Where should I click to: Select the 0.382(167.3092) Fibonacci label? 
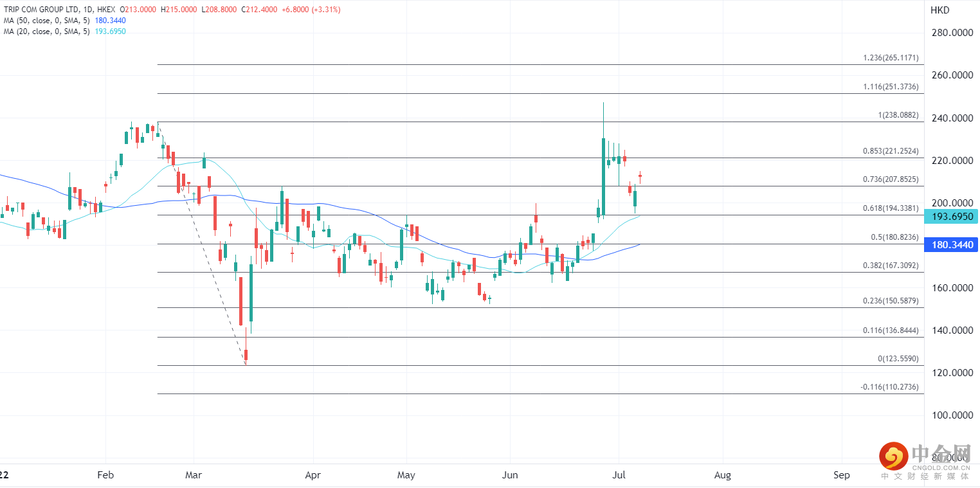tap(891, 266)
